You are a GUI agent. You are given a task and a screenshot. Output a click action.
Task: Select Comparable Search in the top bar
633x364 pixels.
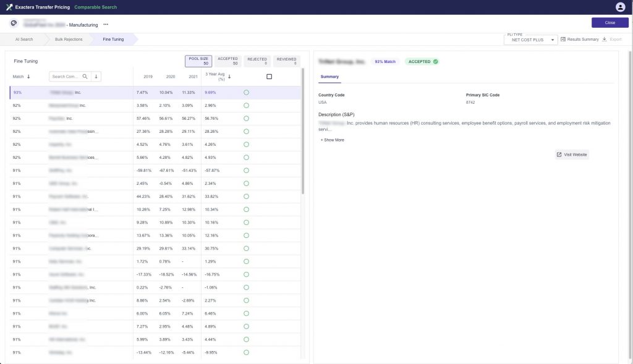pyautogui.click(x=96, y=7)
